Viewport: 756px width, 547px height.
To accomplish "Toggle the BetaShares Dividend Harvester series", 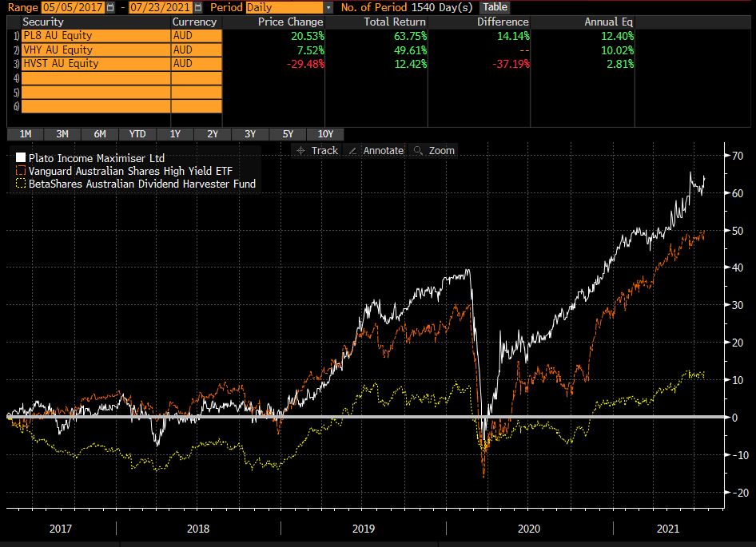I will pyautogui.click(x=22, y=184).
